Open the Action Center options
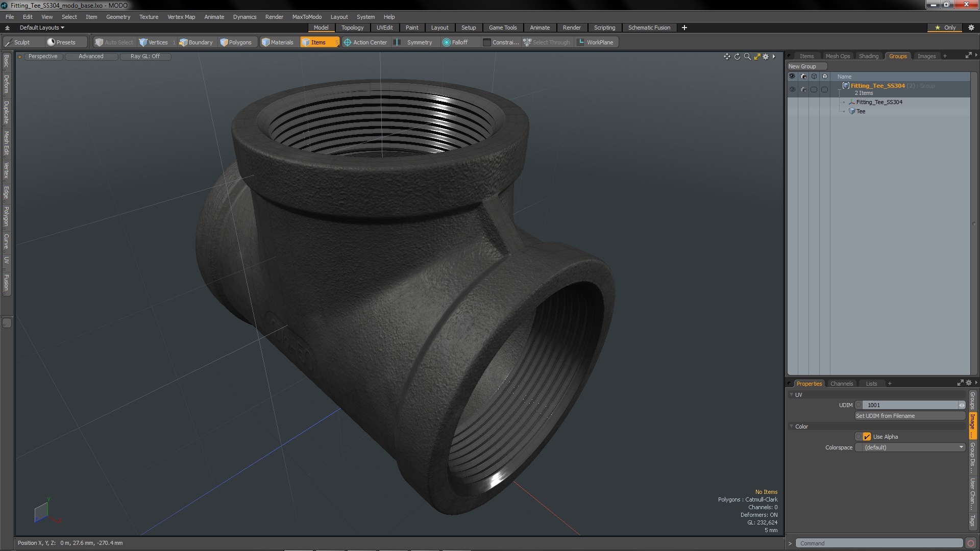980x551 pixels. [x=365, y=42]
